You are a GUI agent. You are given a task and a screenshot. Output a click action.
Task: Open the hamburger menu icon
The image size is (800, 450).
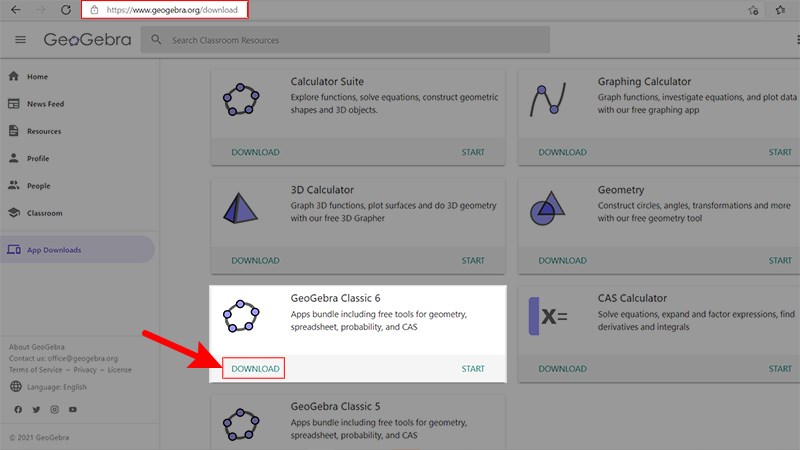tap(20, 40)
